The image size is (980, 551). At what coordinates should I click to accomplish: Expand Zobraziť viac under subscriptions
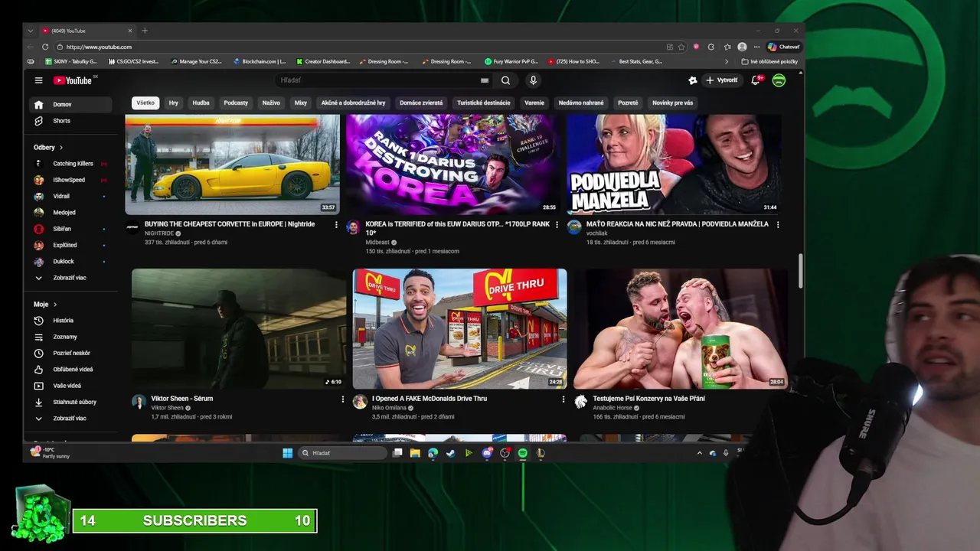(x=71, y=278)
